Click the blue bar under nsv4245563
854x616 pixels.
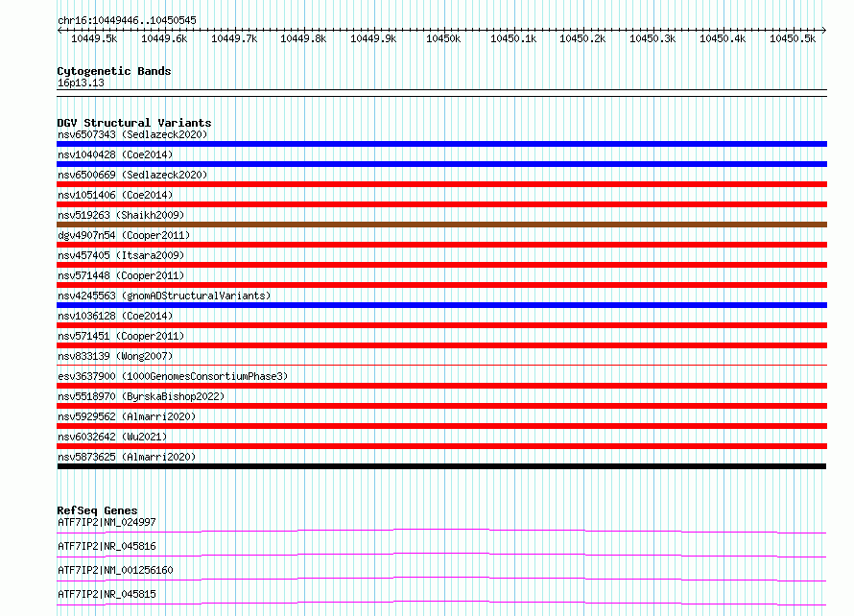441,305
